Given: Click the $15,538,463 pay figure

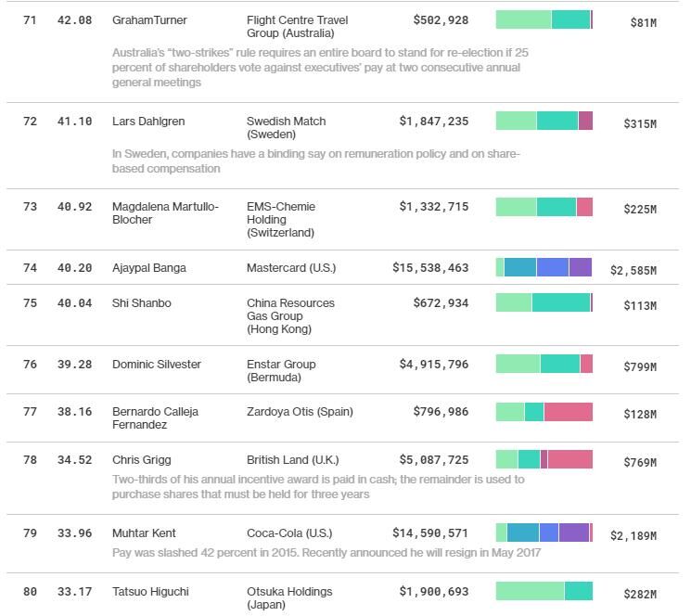Looking at the screenshot, I should tap(430, 268).
